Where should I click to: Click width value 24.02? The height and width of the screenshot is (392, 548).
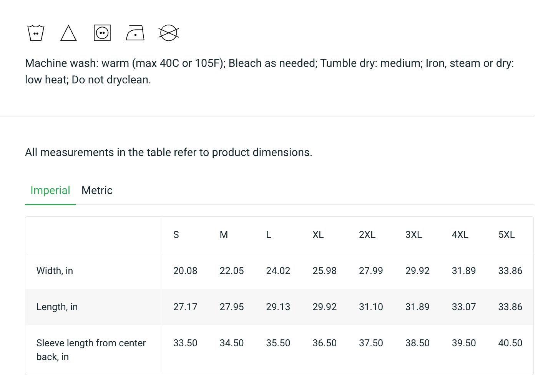pyautogui.click(x=278, y=271)
